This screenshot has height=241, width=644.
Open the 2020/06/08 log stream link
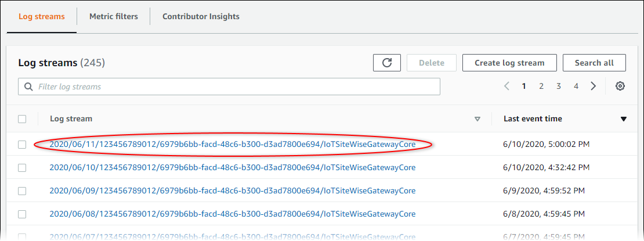(x=232, y=214)
